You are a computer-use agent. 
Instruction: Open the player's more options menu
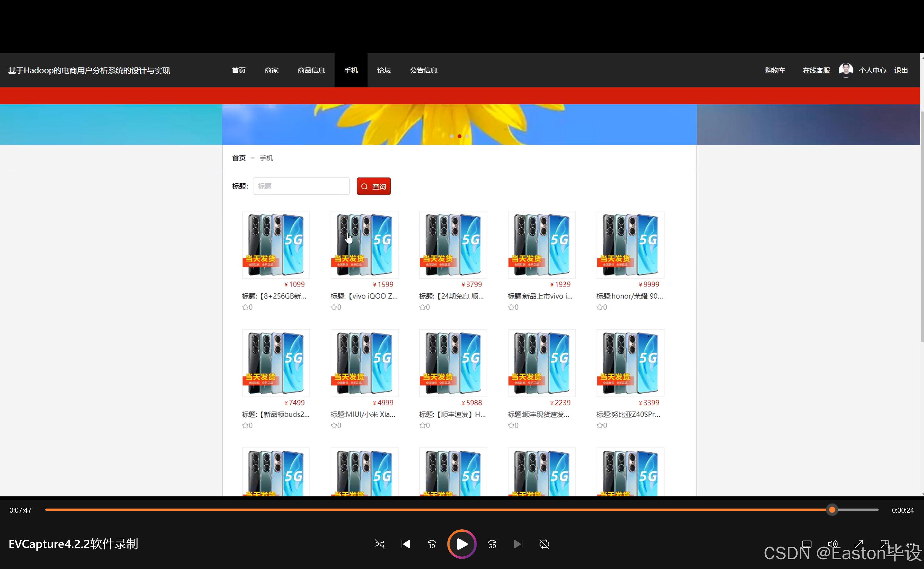911,544
